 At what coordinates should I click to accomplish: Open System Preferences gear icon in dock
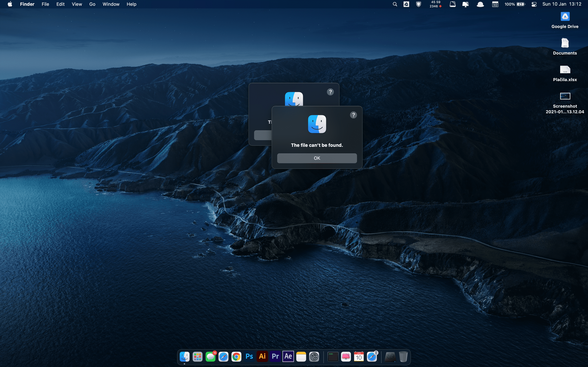(314, 357)
